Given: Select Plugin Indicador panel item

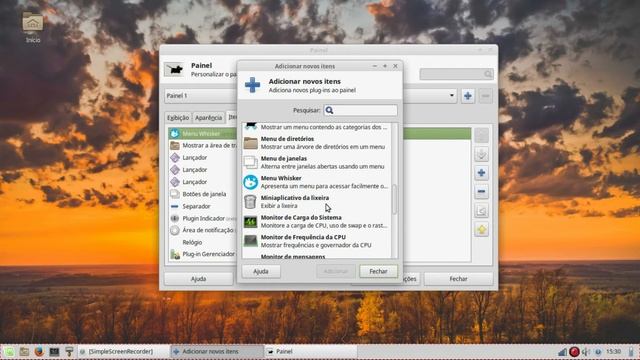Looking at the screenshot, I should (x=203, y=218).
